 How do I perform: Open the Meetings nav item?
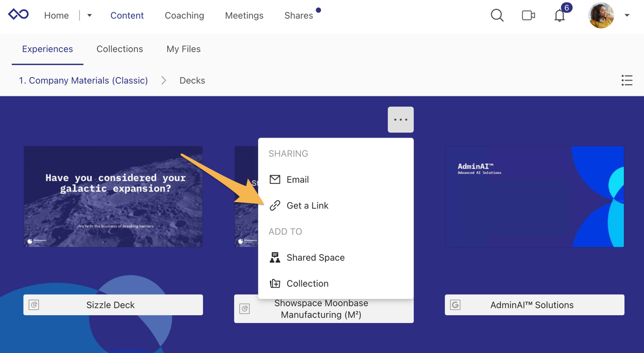(x=244, y=16)
